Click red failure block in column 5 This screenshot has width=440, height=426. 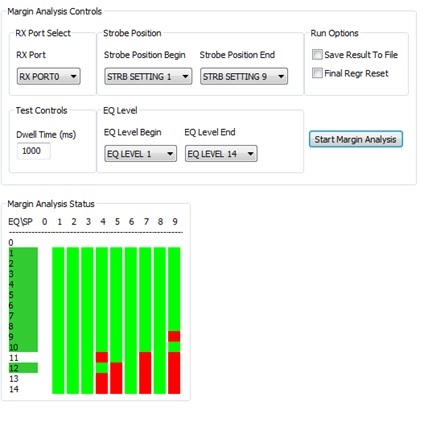tap(116, 378)
